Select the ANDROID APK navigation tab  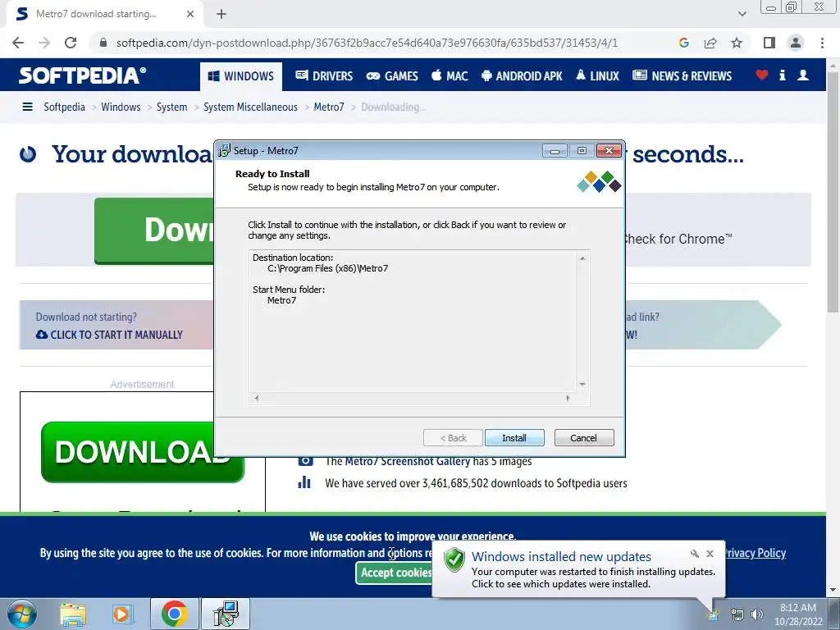coord(522,76)
